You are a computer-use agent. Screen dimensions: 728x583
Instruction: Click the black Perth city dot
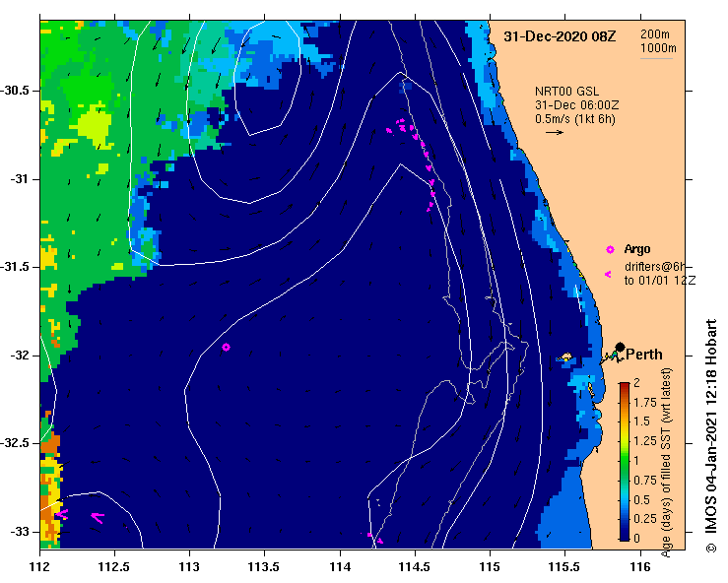(x=620, y=347)
